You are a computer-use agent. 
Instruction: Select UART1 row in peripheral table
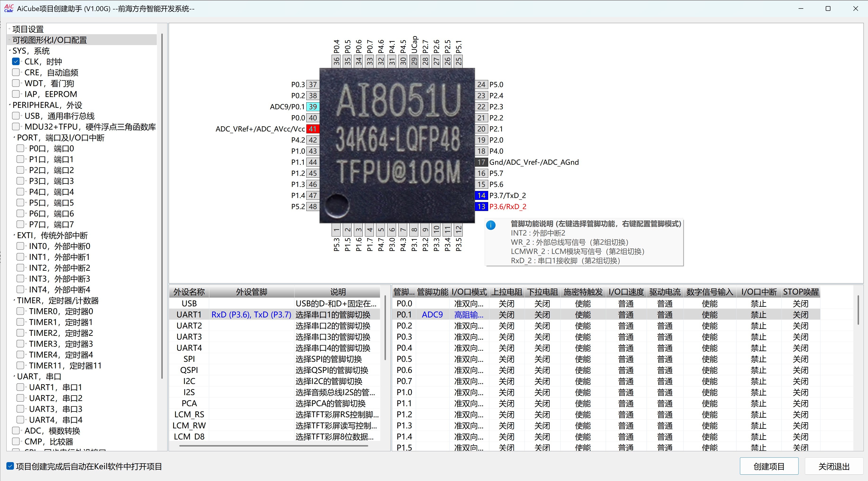tap(275, 315)
